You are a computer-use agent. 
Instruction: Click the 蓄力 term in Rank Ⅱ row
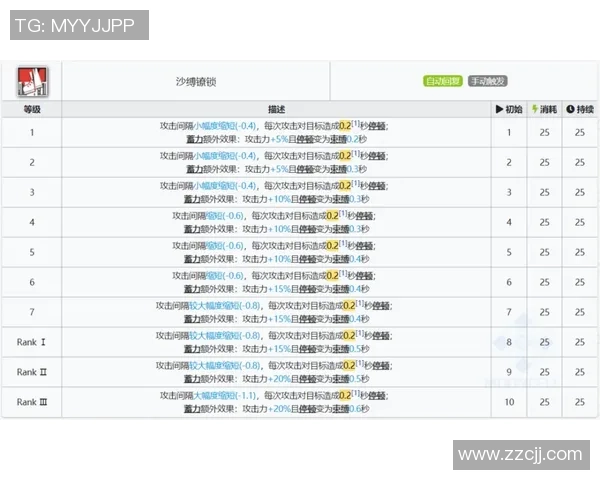(192, 379)
